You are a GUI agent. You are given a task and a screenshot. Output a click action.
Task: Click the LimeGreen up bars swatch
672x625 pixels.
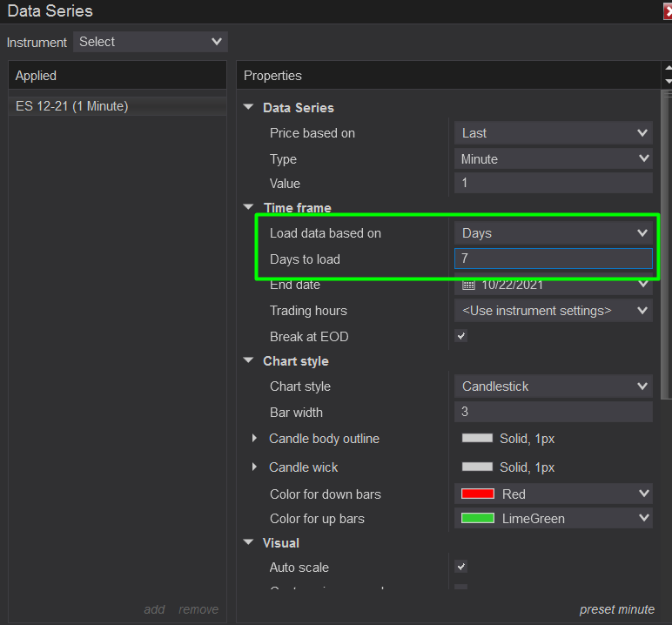click(478, 519)
